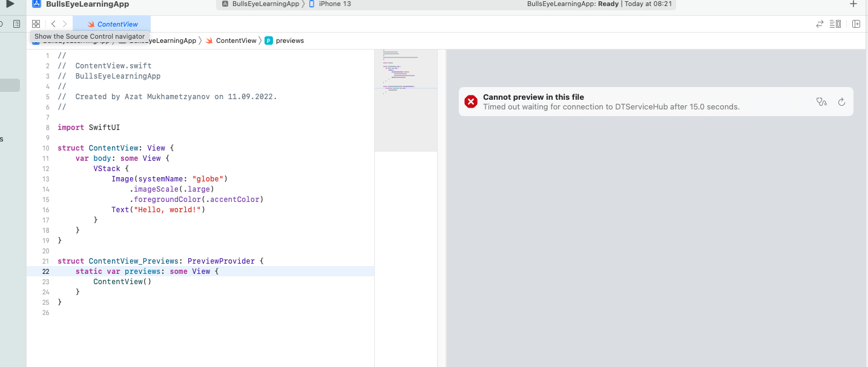Toggle the code review arrows button
This screenshot has height=367, width=868.
tap(820, 24)
